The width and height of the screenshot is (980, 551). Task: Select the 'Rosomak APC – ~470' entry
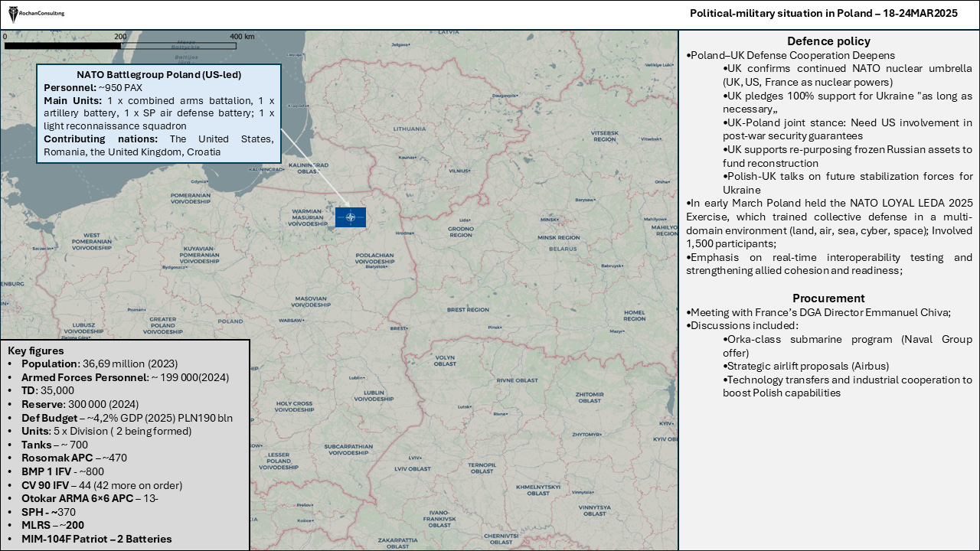click(74, 458)
